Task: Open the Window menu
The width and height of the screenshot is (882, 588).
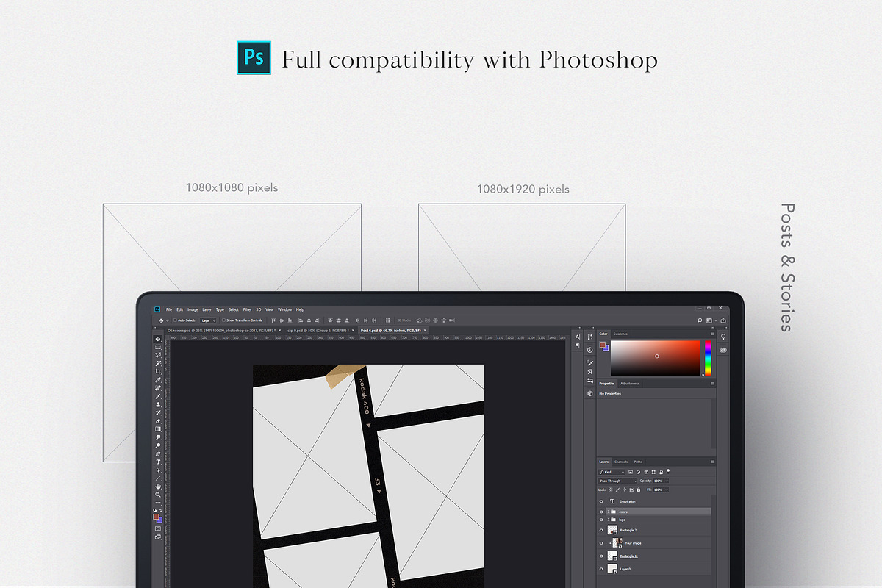Action: click(284, 309)
